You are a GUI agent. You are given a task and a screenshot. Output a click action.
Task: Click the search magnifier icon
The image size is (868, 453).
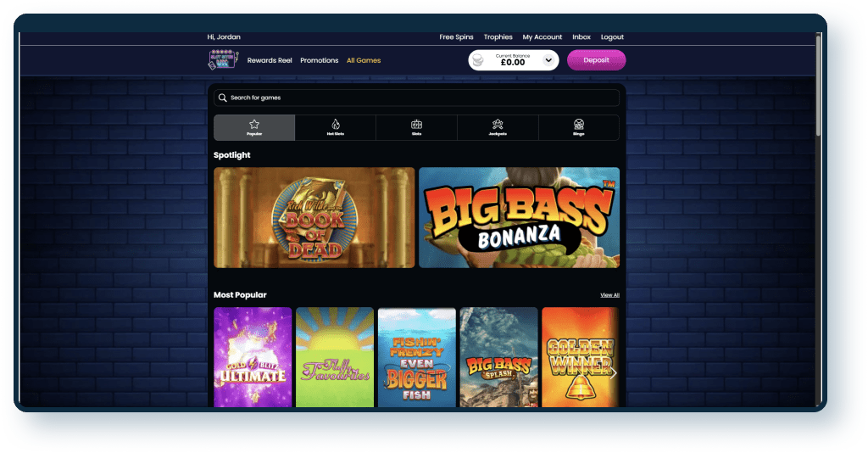pos(223,98)
